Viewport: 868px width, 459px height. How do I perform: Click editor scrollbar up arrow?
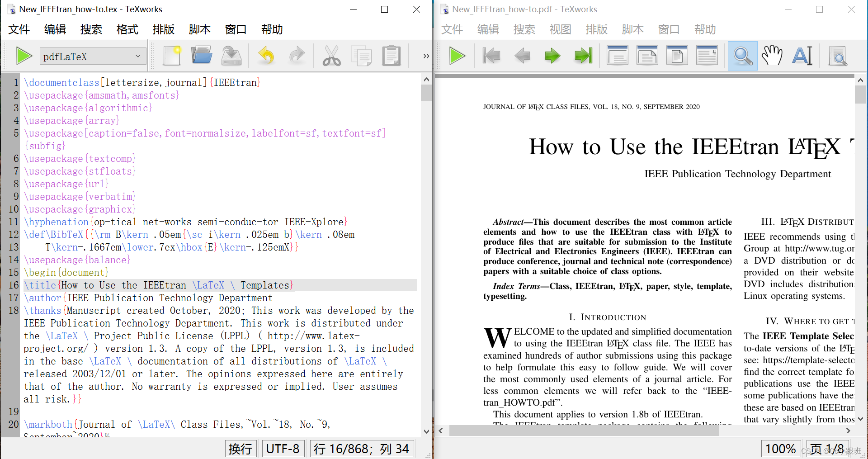(x=426, y=79)
